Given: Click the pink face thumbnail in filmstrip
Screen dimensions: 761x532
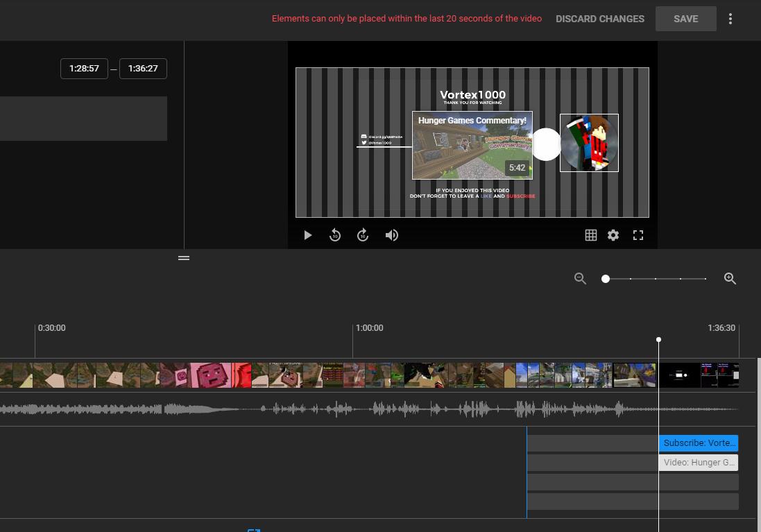Looking at the screenshot, I should pos(211,375).
